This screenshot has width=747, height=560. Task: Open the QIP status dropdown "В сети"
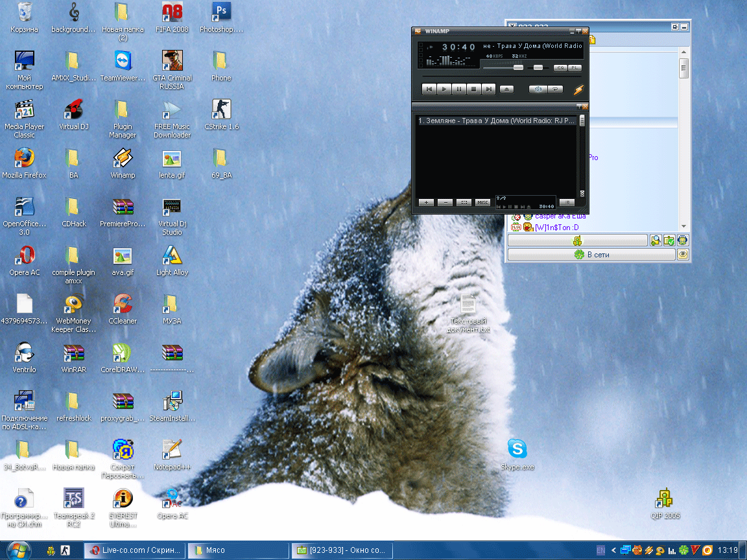(591, 255)
